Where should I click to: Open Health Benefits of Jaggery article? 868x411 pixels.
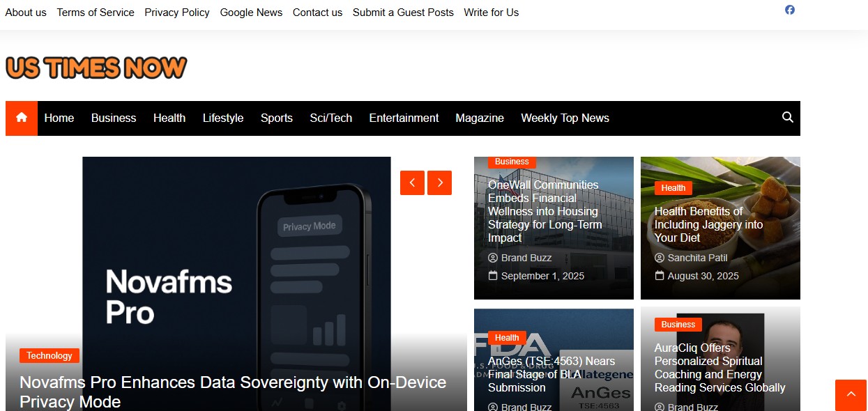point(708,224)
